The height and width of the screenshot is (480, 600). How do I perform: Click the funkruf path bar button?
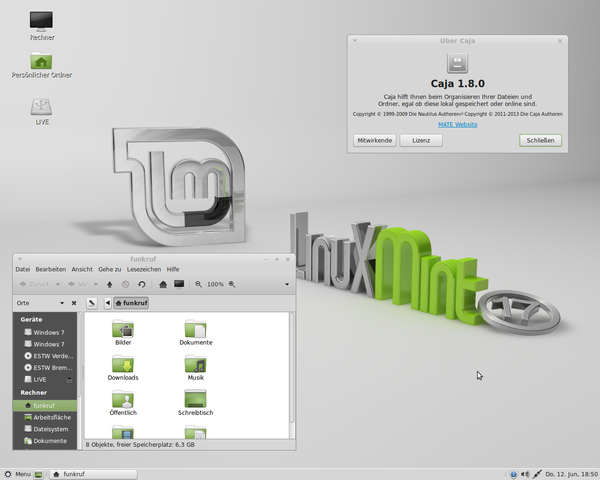coord(131,303)
